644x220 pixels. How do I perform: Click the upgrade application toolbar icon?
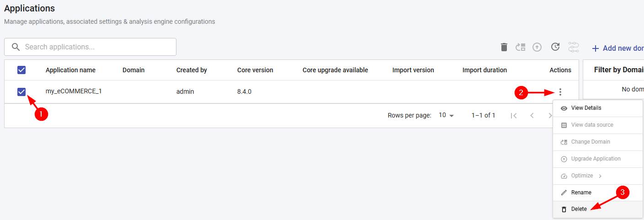pos(538,47)
